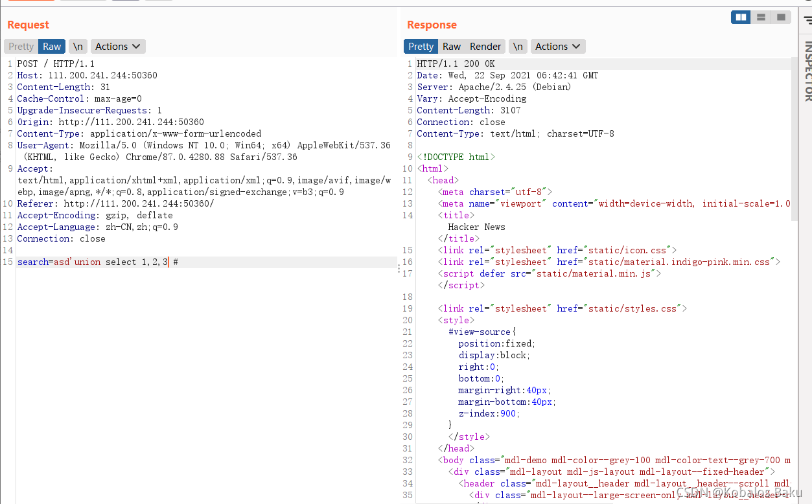Click the Content-Length: 31 request header
812x504 pixels.
pos(64,87)
